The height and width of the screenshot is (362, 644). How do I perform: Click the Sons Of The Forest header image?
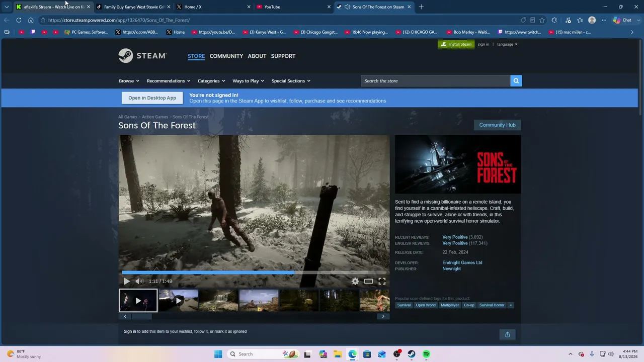click(x=458, y=164)
